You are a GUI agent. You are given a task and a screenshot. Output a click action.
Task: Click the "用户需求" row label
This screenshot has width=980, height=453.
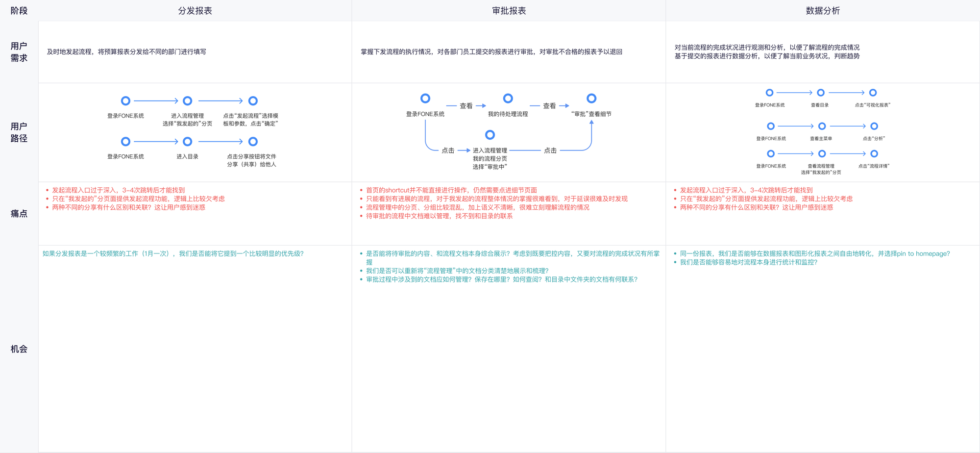(x=19, y=52)
